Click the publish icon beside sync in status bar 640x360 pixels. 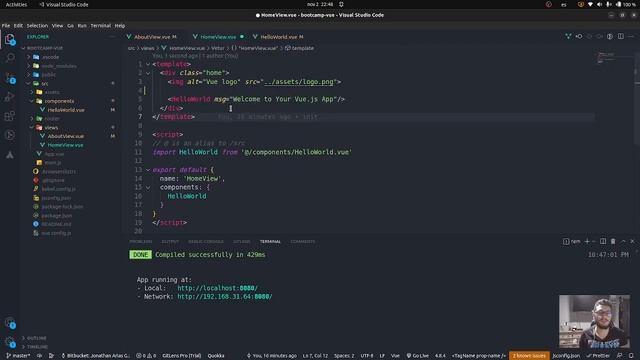click(x=51, y=356)
